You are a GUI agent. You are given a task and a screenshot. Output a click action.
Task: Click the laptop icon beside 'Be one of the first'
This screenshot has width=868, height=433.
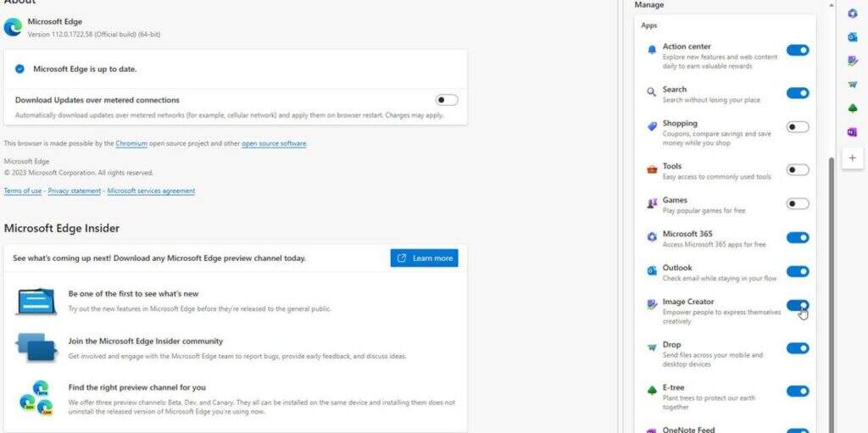(36, 301)
